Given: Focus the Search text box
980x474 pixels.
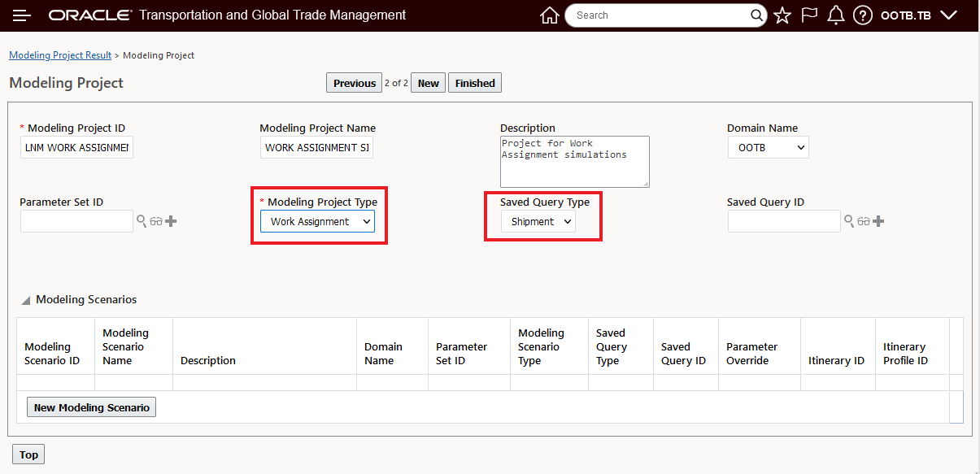Looking at the screenshot, I should 660,15.
